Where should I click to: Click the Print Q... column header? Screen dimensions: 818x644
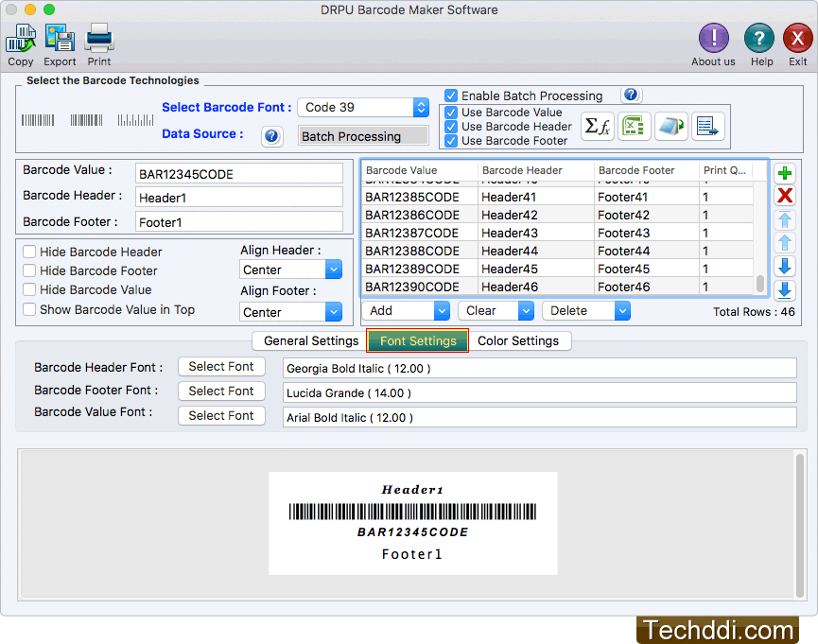coord(724,170)
